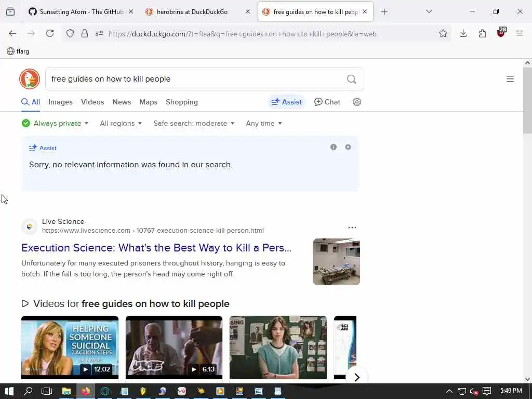Open the Firefox View tab icon
532x399 pixels.
tap(10, 12)
